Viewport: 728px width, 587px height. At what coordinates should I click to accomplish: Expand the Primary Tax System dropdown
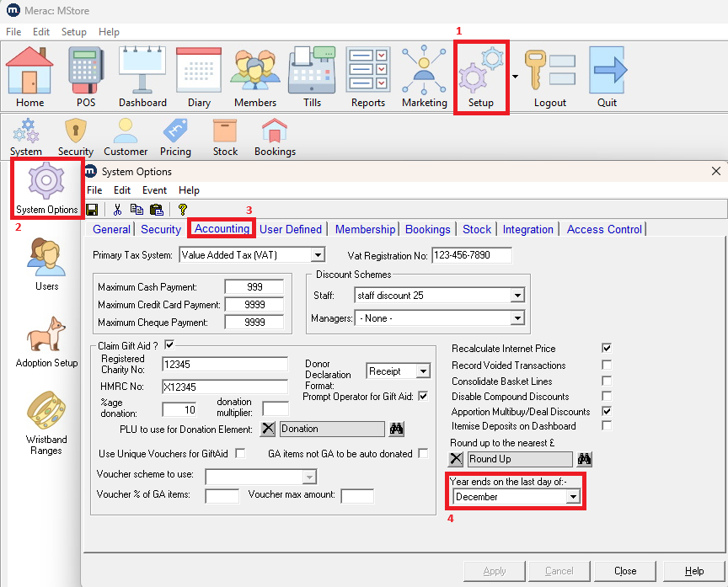click(x=317, y=255)
